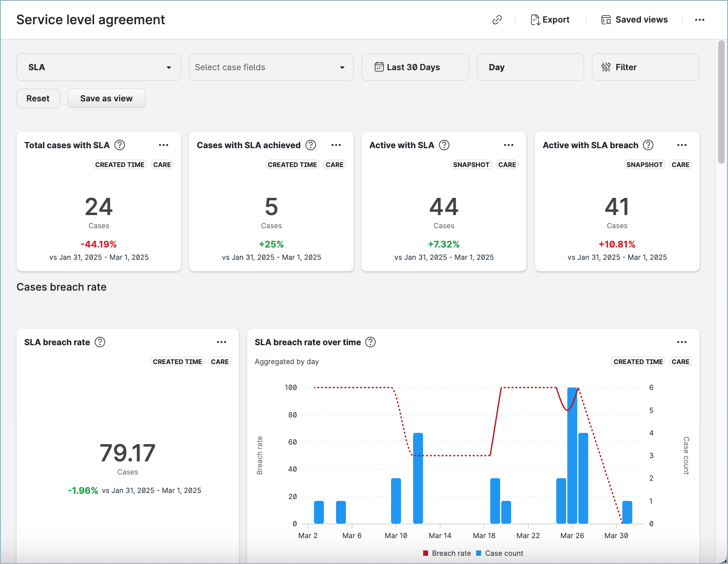
Task: Click the Export button
Action: click(x=550, y=20)
